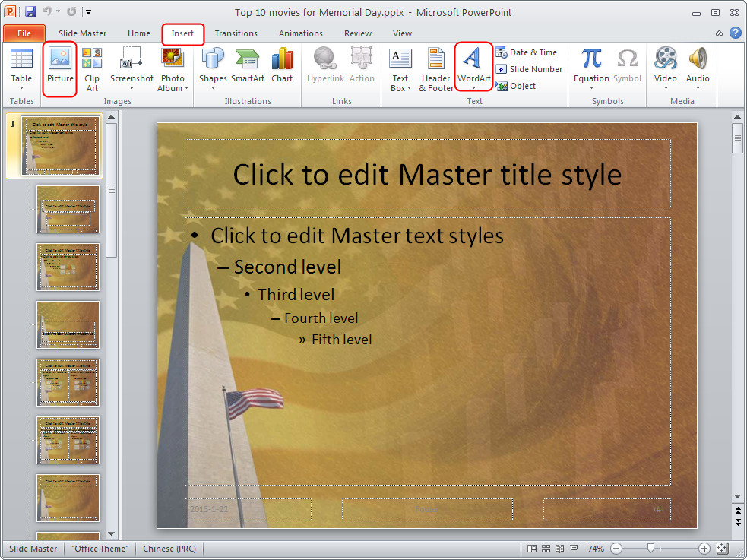Switch to Slide Sorter view
Screen dimensions: 747x560
(546, 548)
